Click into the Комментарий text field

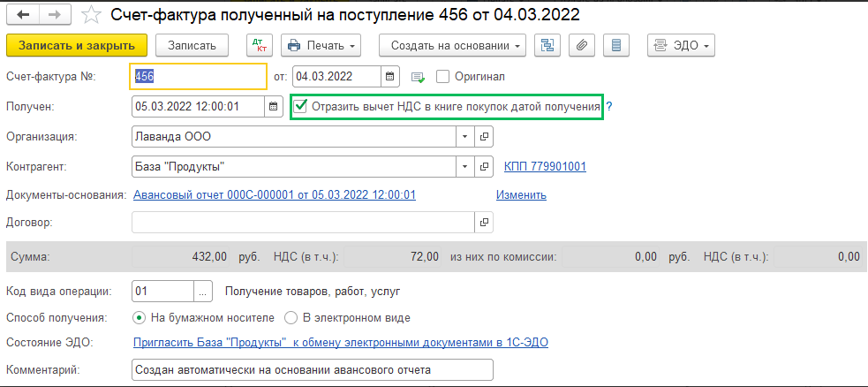tap(309, 369)
